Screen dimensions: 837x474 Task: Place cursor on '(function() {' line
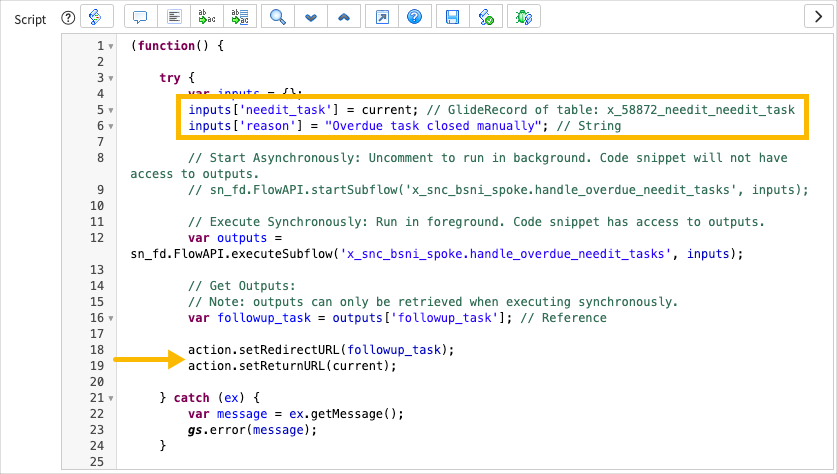(x=177, y=46)
